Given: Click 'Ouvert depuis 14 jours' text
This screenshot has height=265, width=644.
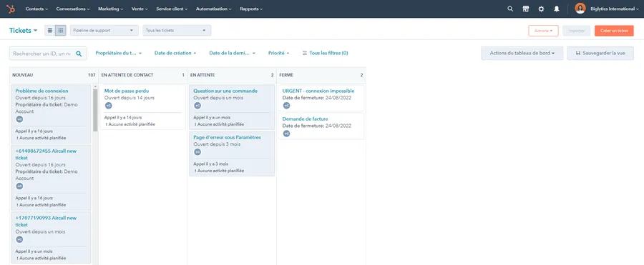Looking at the screenshot, I should (130, 98).
